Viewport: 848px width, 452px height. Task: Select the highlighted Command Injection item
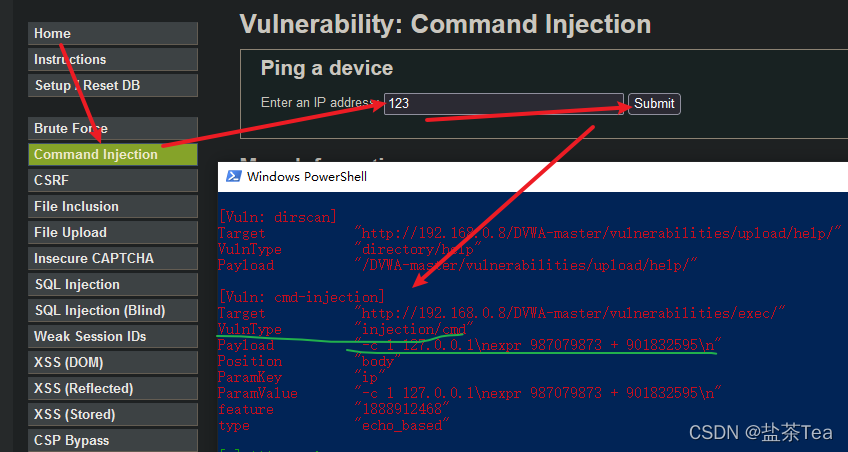point(113,155)
